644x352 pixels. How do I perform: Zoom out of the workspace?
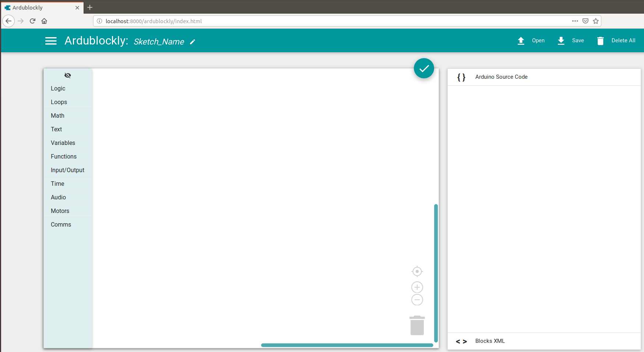point(417,299)
